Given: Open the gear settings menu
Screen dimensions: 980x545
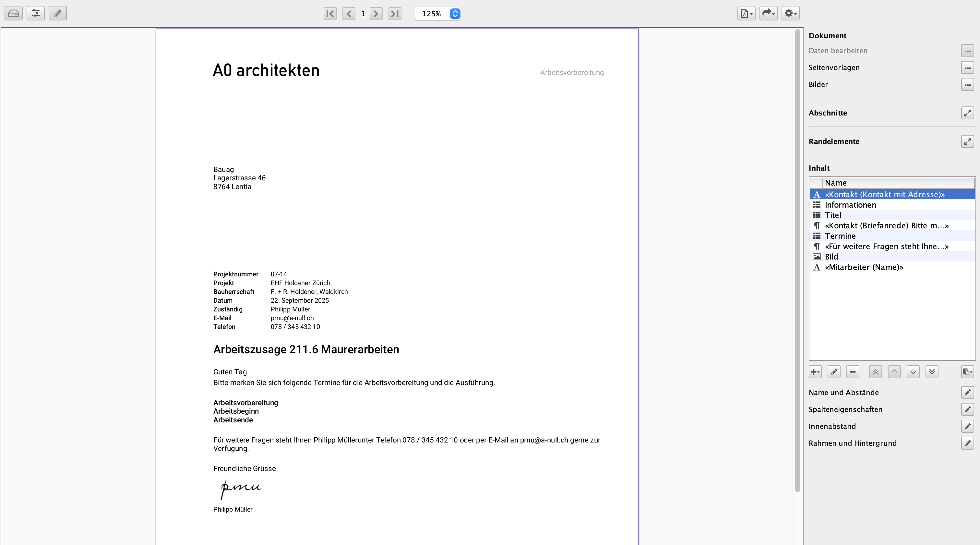Looking at the screenshot, I should 790,13.
